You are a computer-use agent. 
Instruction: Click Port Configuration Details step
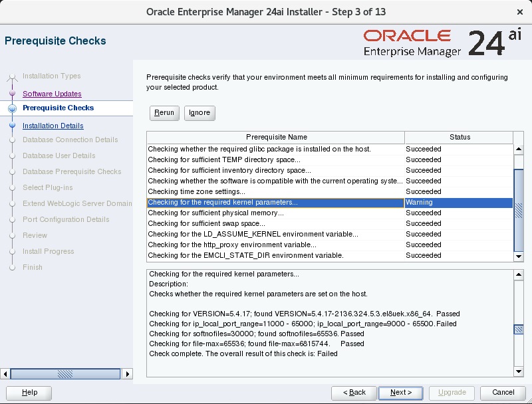(66, 219)
